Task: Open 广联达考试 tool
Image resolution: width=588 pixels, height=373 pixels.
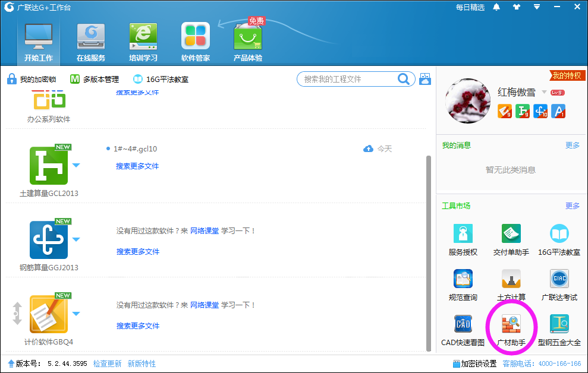Action: 559,285
